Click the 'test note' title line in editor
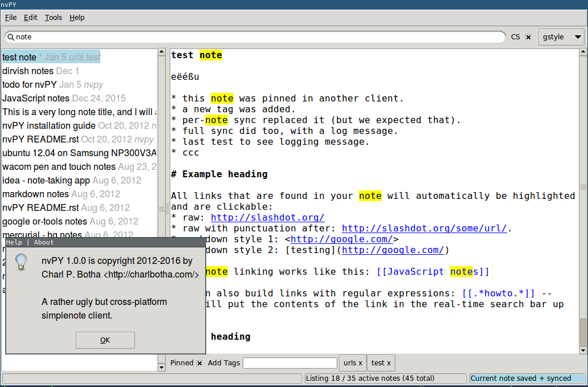The width and height of the screenshot is (588, 387). pos(197,55)
